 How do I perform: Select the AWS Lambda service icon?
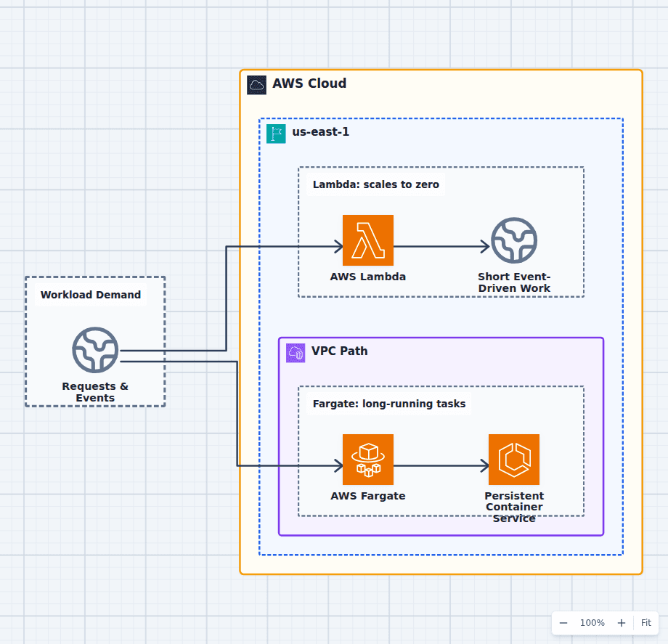tap(367, 240)
